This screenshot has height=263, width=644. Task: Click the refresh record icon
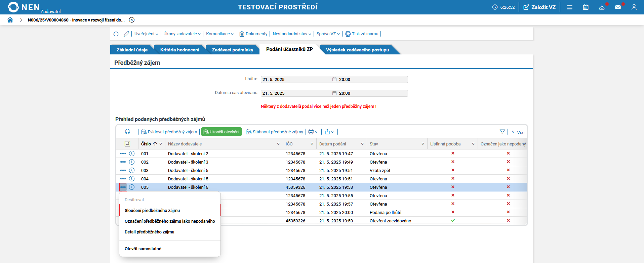(116, 34)
